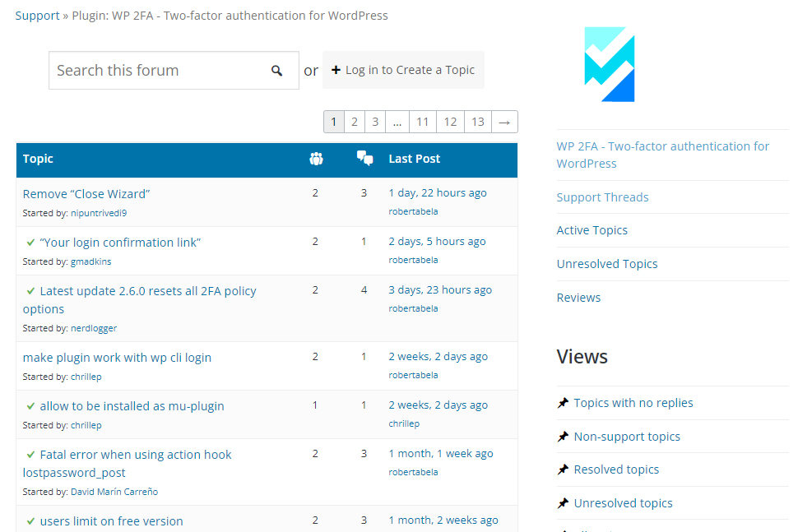This screenshot has height=532, width=798.
Task: View gmadkins's profile
Action: 90,261
